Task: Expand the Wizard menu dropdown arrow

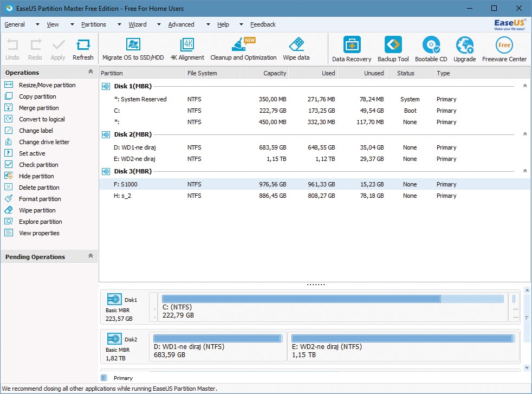Action: (x=159, y=24)
